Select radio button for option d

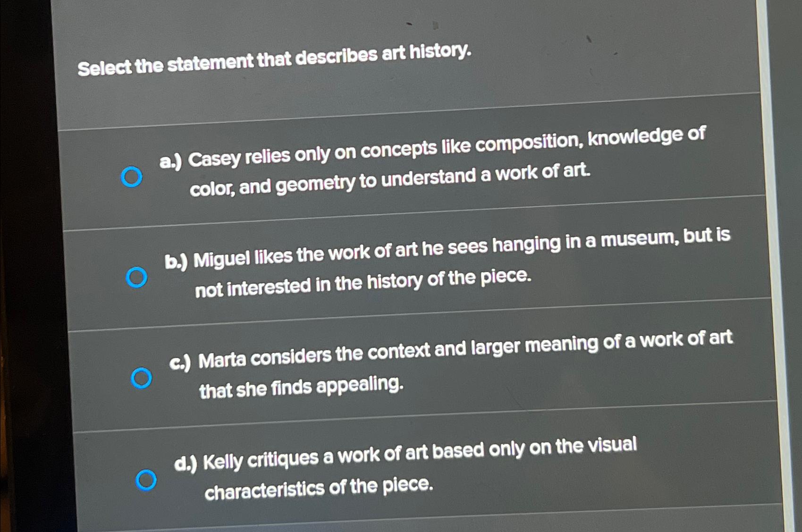coord(147,479)
